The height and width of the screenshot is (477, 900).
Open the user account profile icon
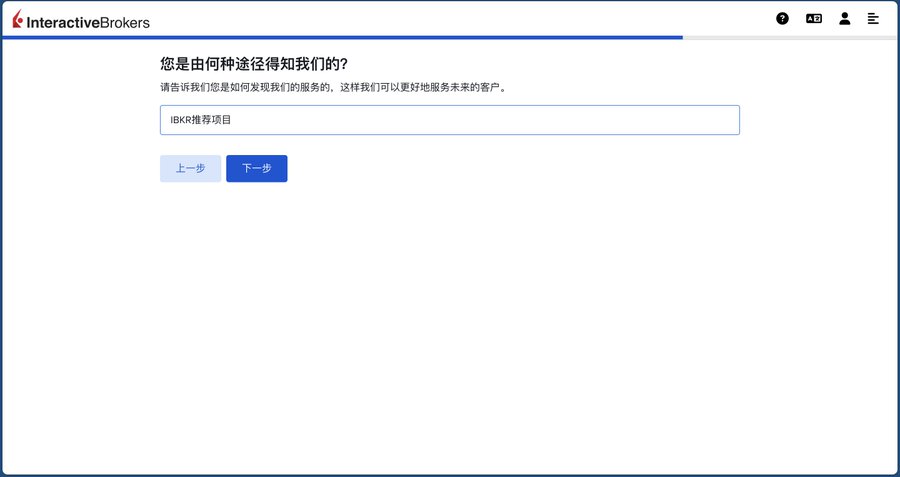[x=844, y=18]
